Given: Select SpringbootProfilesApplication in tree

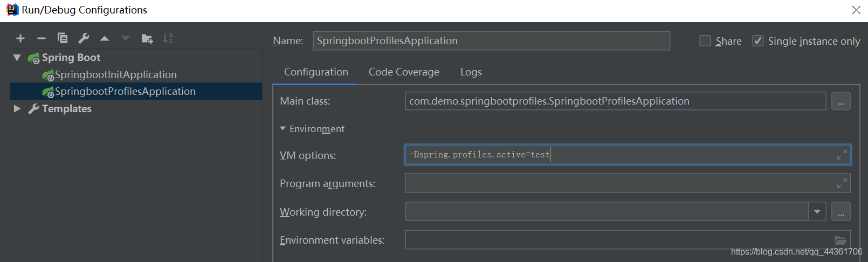Looking at the screenshot, I should pyautogui.click(x=136, y=92).
